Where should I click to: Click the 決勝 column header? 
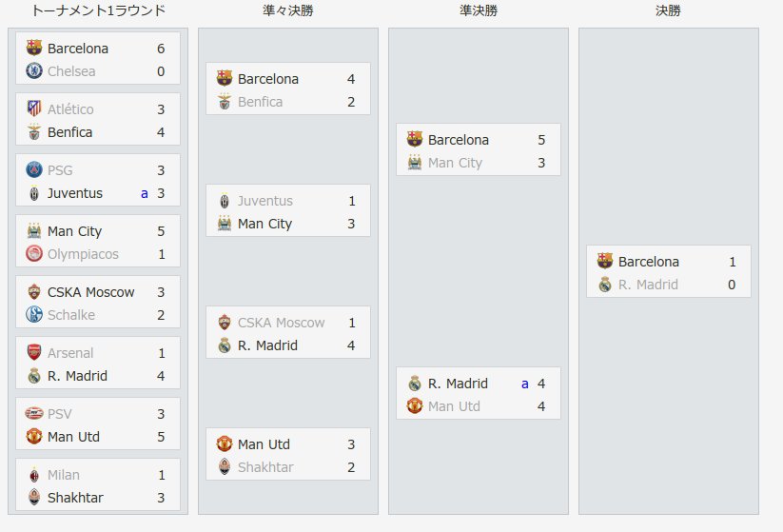[668, 10]
